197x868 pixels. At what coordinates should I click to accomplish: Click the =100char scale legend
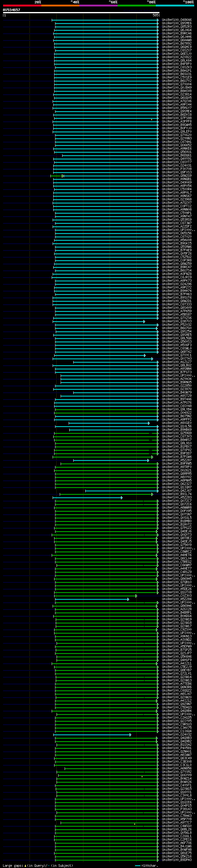[146, 865]
